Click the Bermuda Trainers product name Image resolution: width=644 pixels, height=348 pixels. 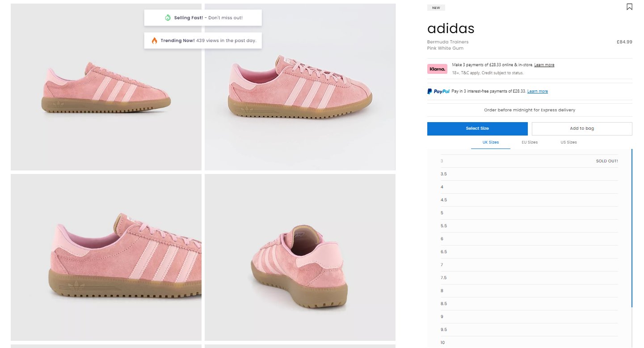tap(448, 42)
